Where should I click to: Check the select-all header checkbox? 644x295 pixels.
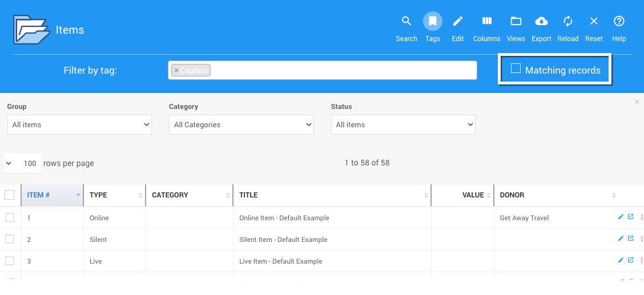point(10,195)
